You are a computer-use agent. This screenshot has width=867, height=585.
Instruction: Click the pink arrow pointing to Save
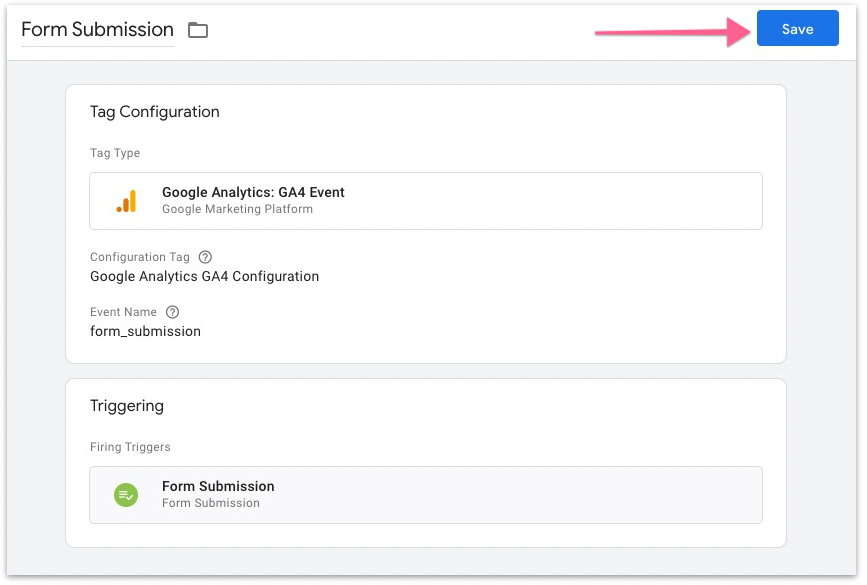click(x=672, y=32)
